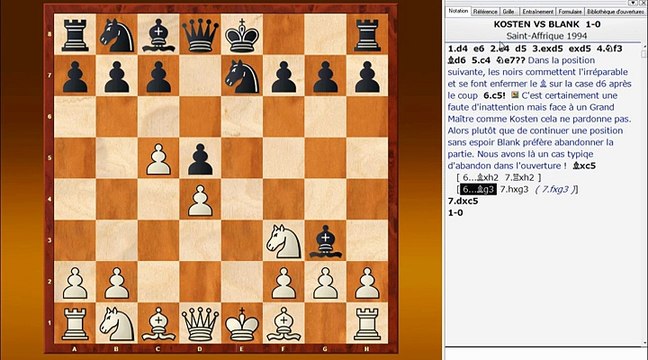Viewport: 648px width, 360px height.
Task: Select the white rook on a1
Action: tap(75, 324)
